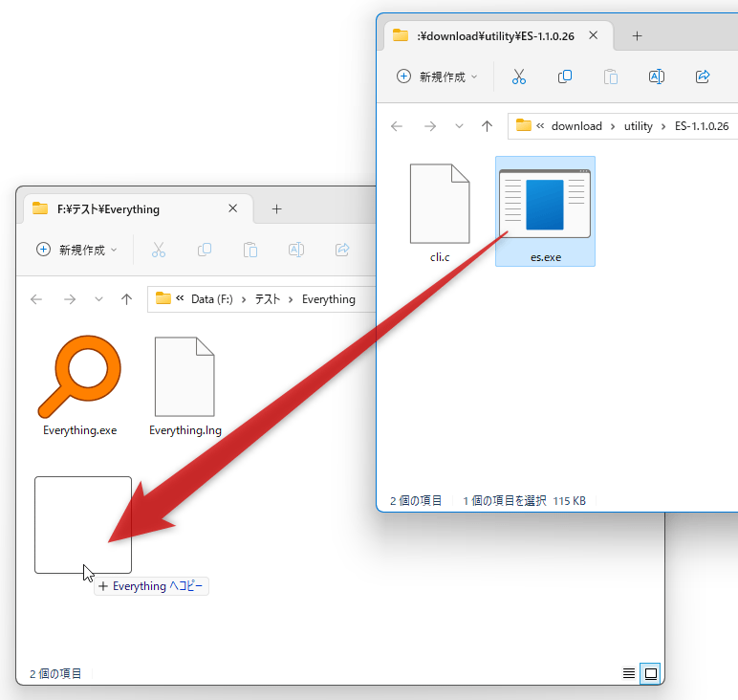
Task: Select the ES-1.1.0.26 tab
Action: (x=499, y=35)
